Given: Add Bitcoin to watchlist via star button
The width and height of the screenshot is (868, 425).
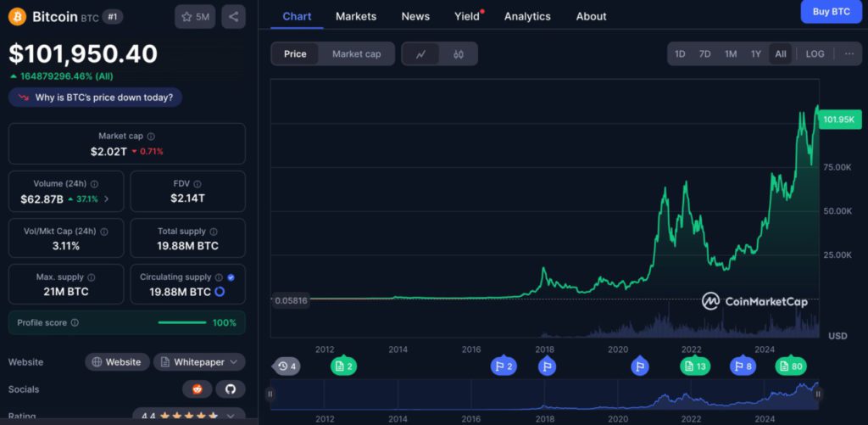Looking at the screenshot, I should point(195,16).
